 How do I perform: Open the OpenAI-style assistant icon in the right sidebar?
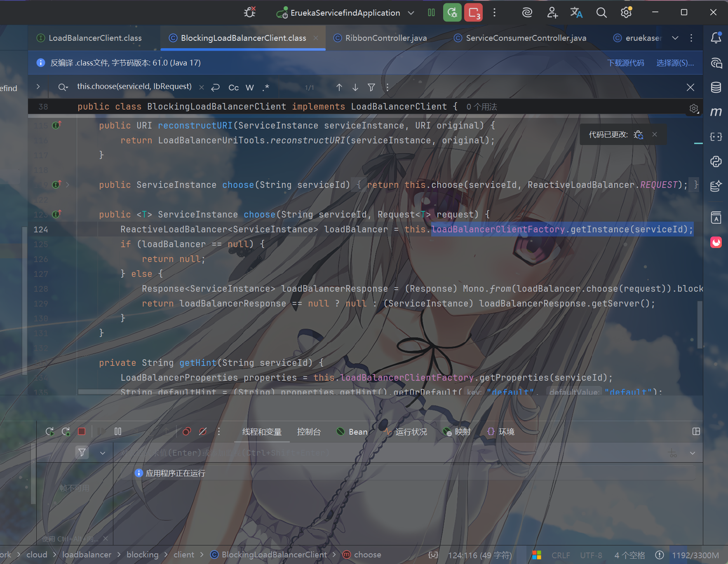(716, 161)
